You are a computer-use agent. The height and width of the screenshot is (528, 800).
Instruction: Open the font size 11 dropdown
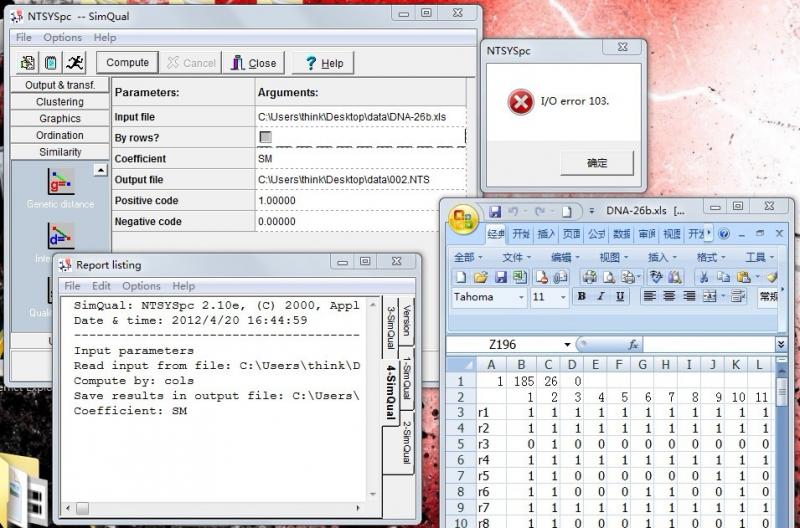[x=563, y=297]
